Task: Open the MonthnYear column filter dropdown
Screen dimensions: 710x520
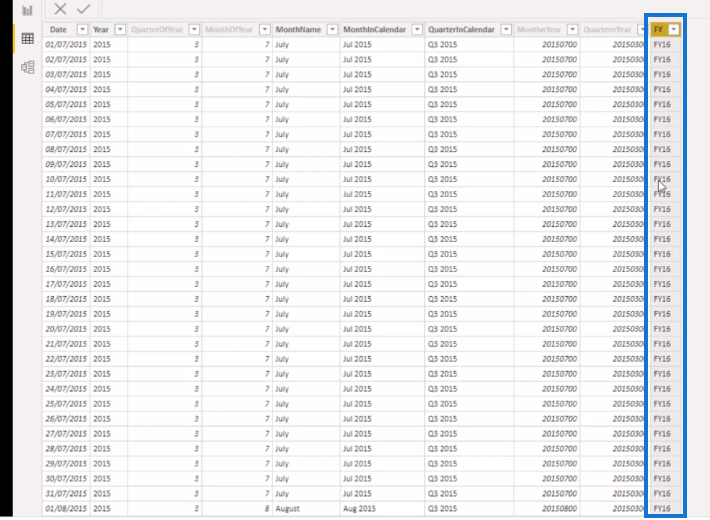Action: point(573,29)
